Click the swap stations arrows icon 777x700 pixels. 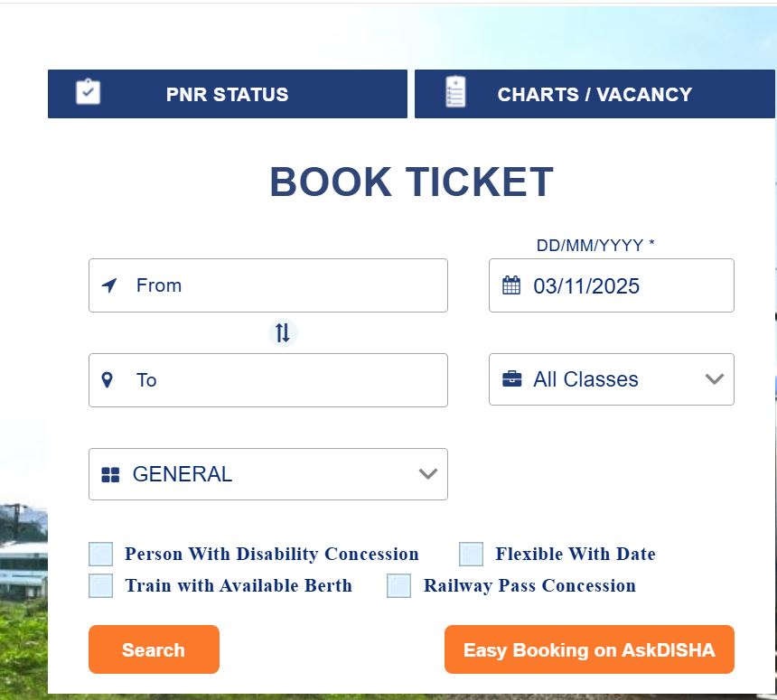pyautogui.click(x=282, y=332)
